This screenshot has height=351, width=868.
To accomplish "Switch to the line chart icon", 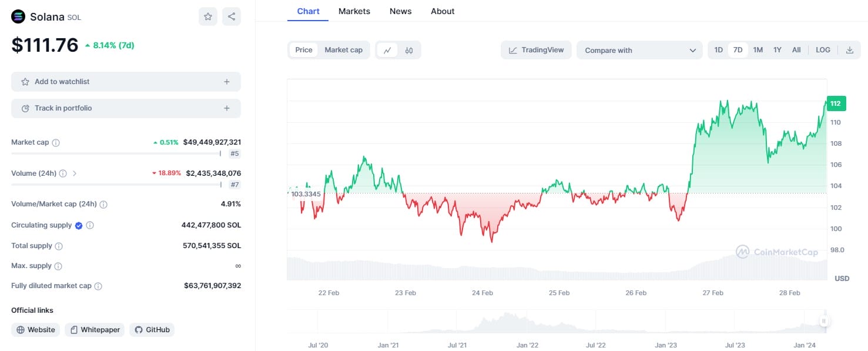I will pos(387,50).
